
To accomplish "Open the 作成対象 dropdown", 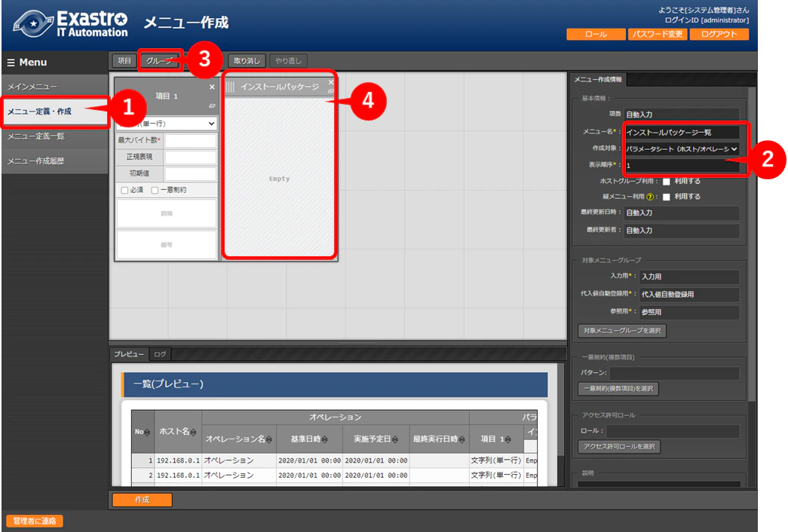I will click(682, 149).
